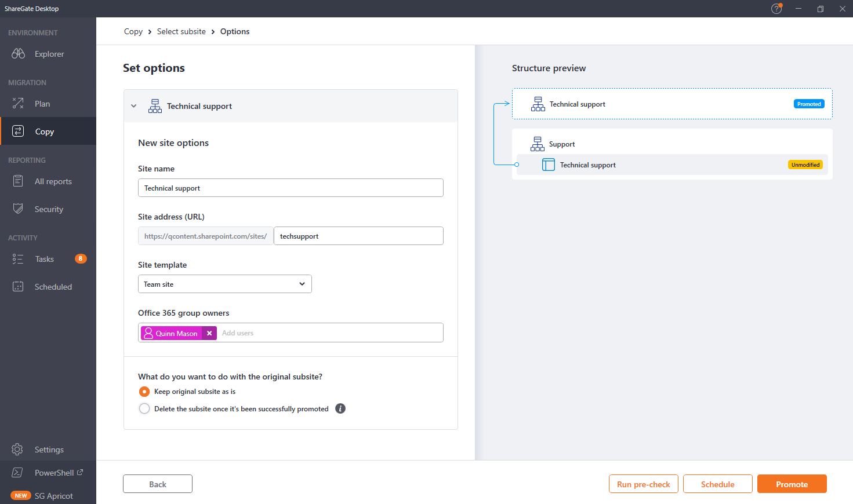Image resolution: width=853 pixels, height=504 pixels.
Task: Click the Back button
Action: (158, 484)
